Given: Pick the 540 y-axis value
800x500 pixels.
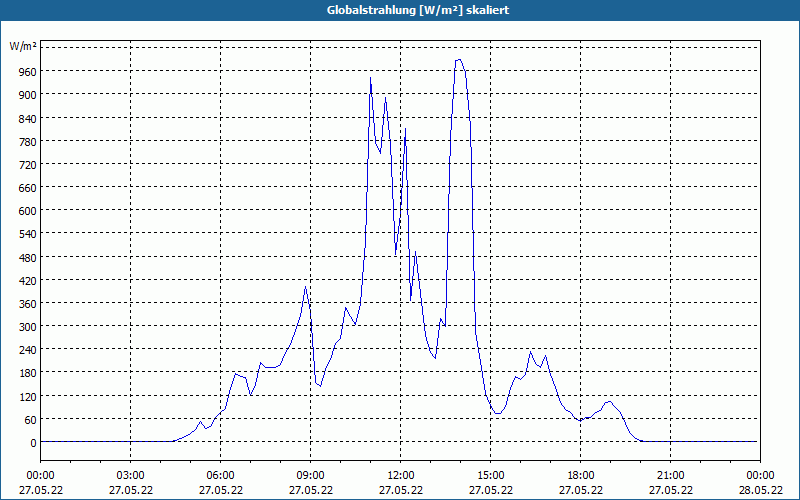Looking at the screenshot, I should coord(28,234).
